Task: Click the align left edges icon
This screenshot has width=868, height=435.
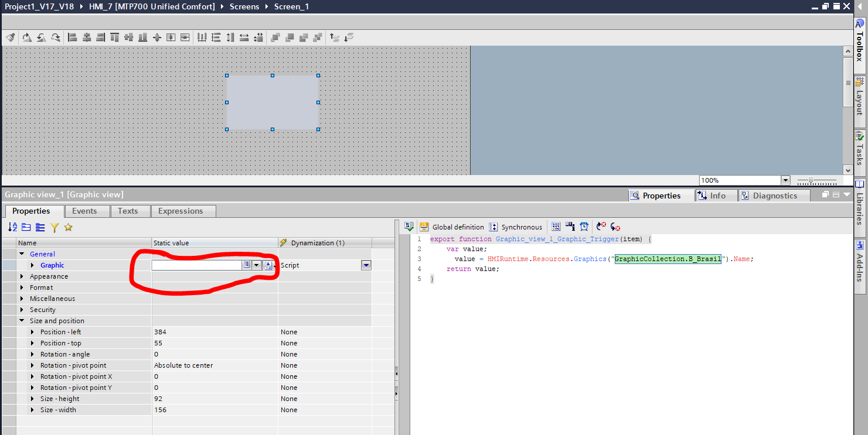Action: click(73, 37)
